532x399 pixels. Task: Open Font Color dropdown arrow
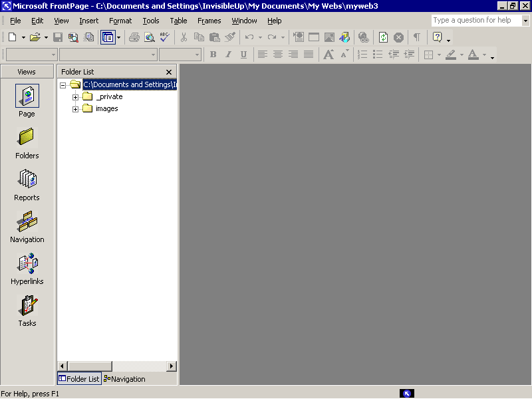click(x=484, y=55)
